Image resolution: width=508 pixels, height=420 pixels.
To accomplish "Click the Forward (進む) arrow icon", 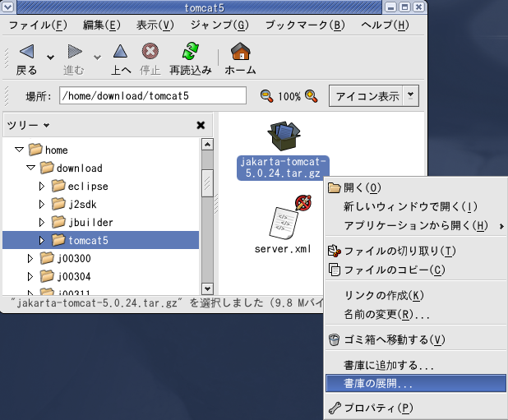I will point(75,52).
